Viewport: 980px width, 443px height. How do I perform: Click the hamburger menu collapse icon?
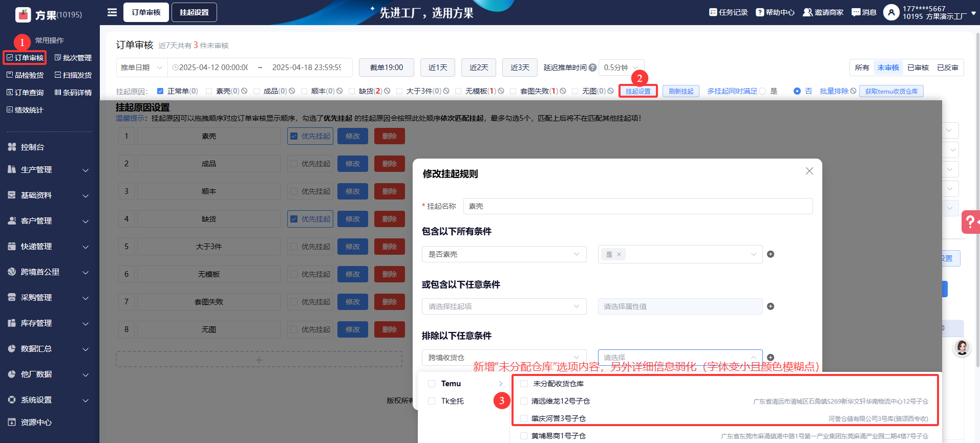[112, 12]
